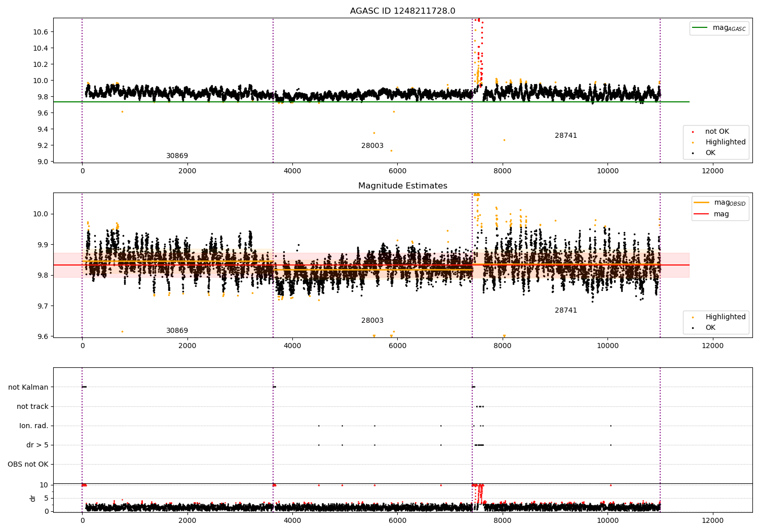Click the '10.6' y-axis tick label

tap(40, 32)
